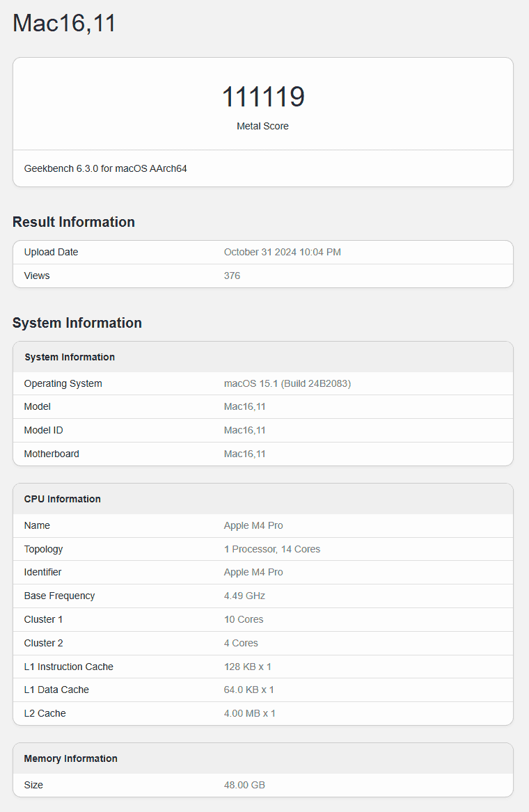Click the Model ID row label
This screenshot has width=529, height=812.
[x=43, y=430]
